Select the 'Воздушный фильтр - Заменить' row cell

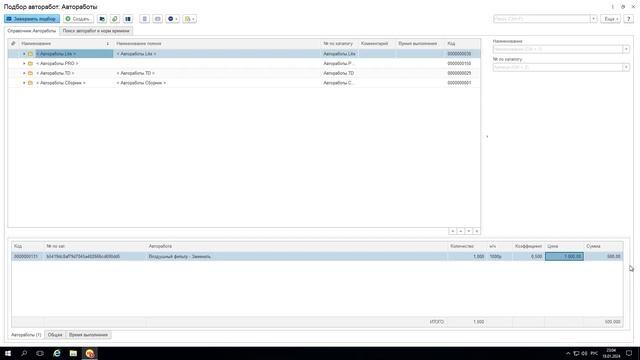[296, 257]
